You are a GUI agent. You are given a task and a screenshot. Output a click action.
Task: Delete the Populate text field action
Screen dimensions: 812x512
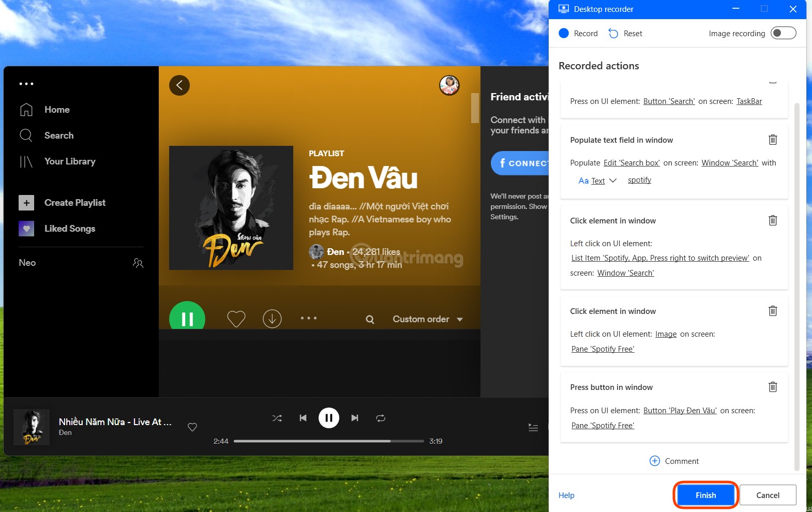[x=773, y=140]
